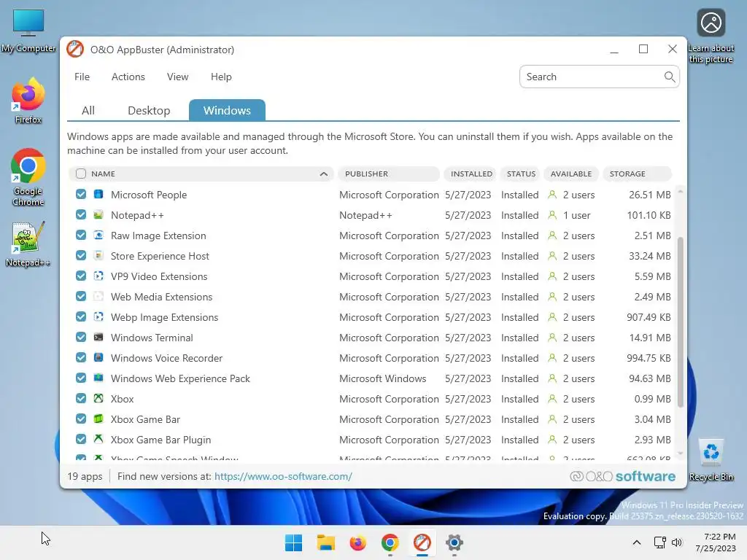Sort by the AVAILABLE column header
Viewport: 747px width, 560px height.
click(x=570, y=174)
